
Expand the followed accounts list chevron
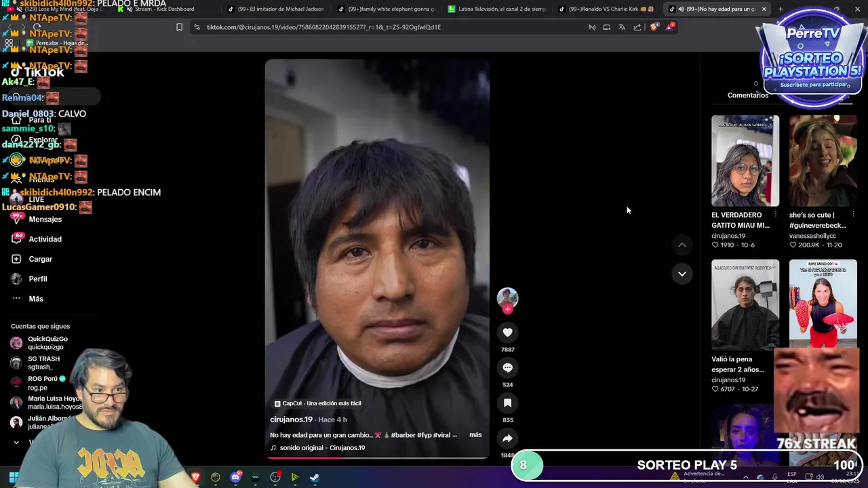pos(16,442)
